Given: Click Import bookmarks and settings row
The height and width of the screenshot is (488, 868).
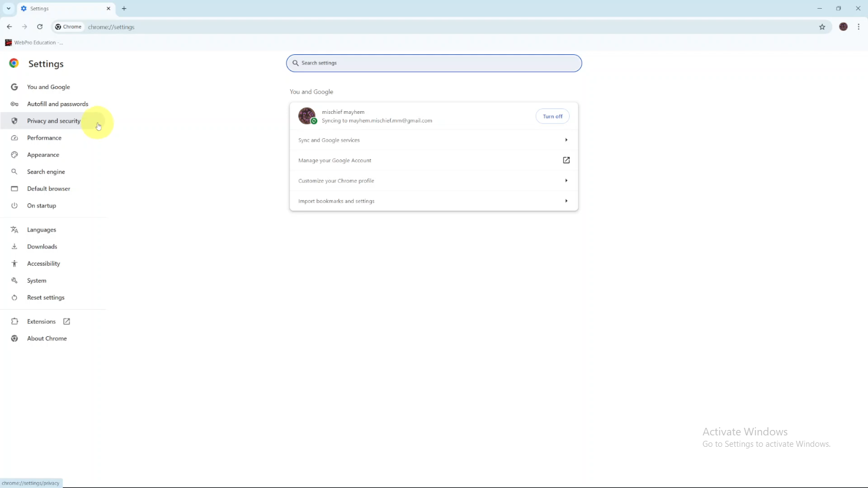Looking at the screenshot, I should [x=433, y=201].
